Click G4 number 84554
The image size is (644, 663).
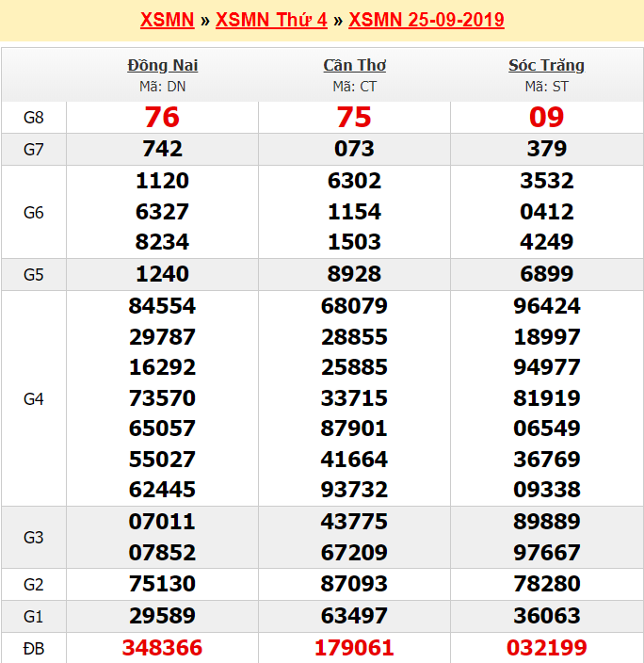(x=162, y=306)
